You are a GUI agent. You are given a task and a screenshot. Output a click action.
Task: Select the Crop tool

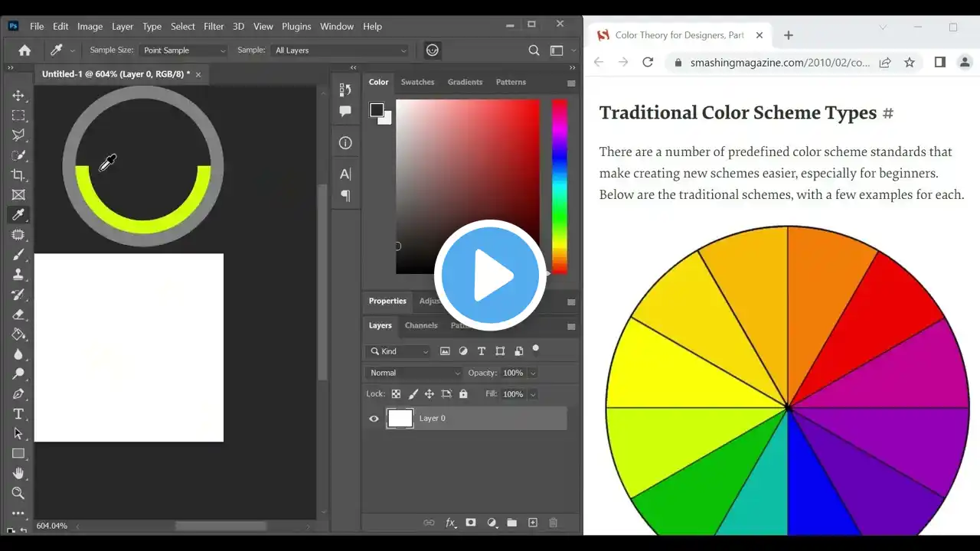18,175
